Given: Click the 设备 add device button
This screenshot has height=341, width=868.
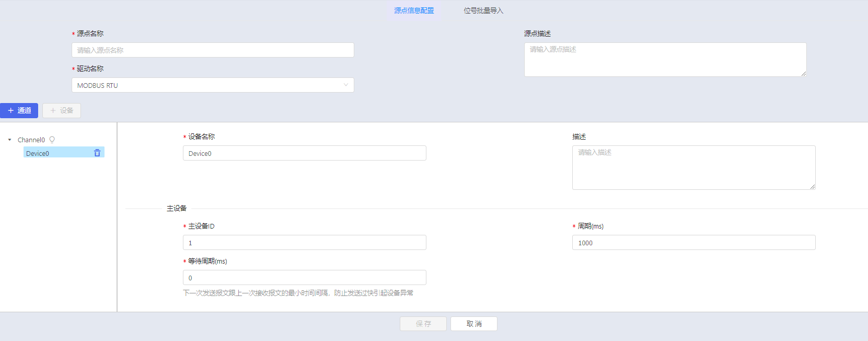Looking at the screenshot, I should [62, 110].
